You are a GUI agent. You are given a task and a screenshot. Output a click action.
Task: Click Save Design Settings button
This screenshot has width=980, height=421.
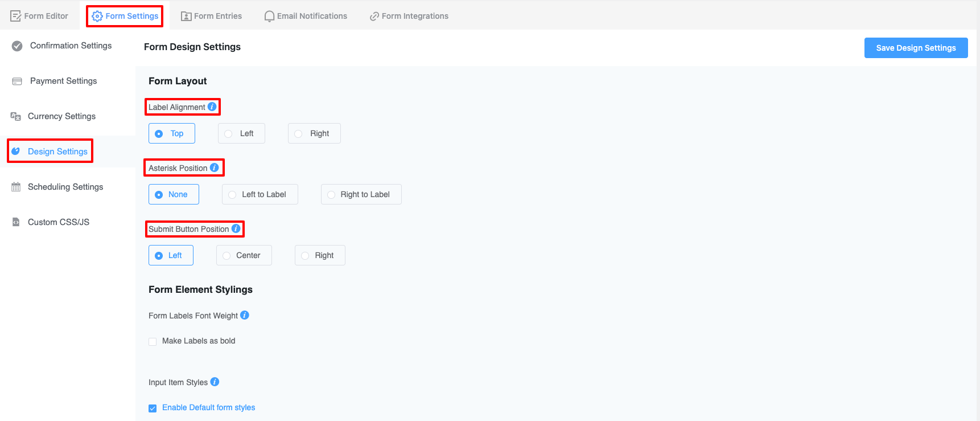tap(916, 48)
